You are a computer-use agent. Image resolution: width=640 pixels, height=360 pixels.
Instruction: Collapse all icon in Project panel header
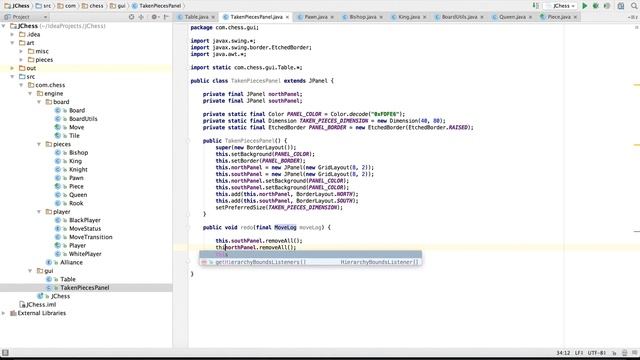141,17
